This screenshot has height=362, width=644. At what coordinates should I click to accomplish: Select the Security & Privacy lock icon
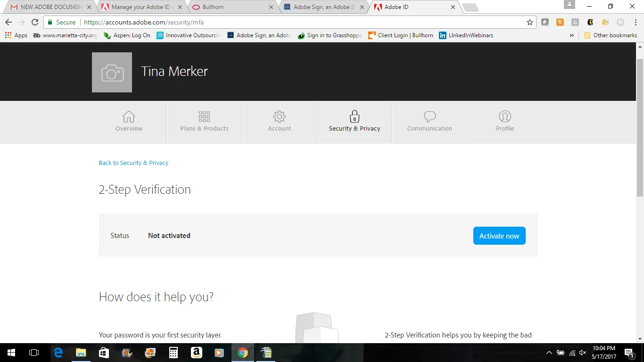click(x=355, y=116)
